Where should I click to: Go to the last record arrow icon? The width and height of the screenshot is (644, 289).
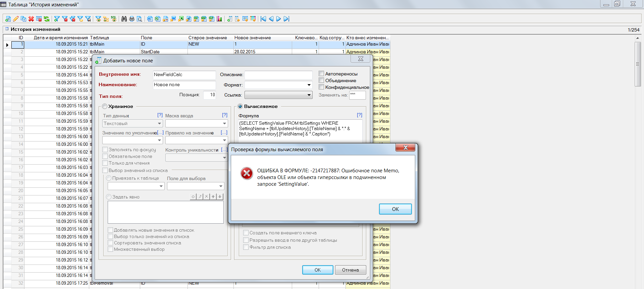tap(286, 19)
